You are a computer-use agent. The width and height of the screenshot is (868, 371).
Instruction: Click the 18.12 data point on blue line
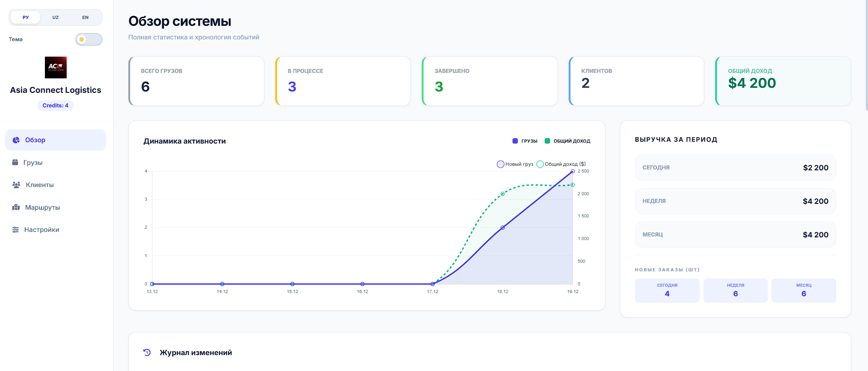coord(502,227)
